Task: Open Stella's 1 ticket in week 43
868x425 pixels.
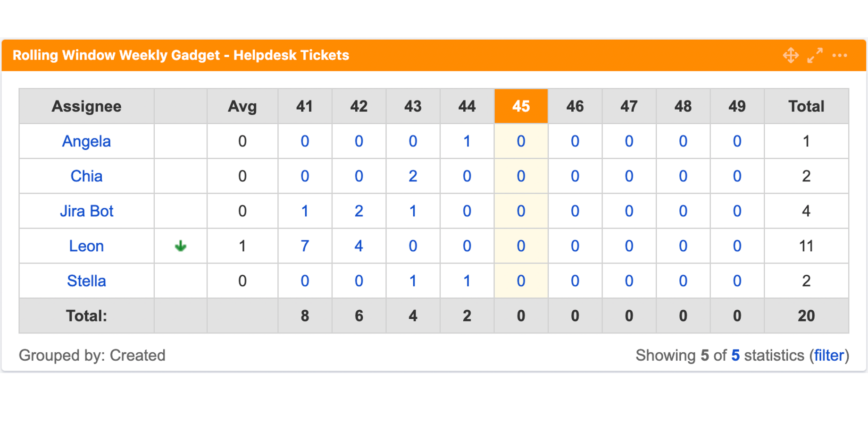Action: pyautogui.click(x=413, y=281)
